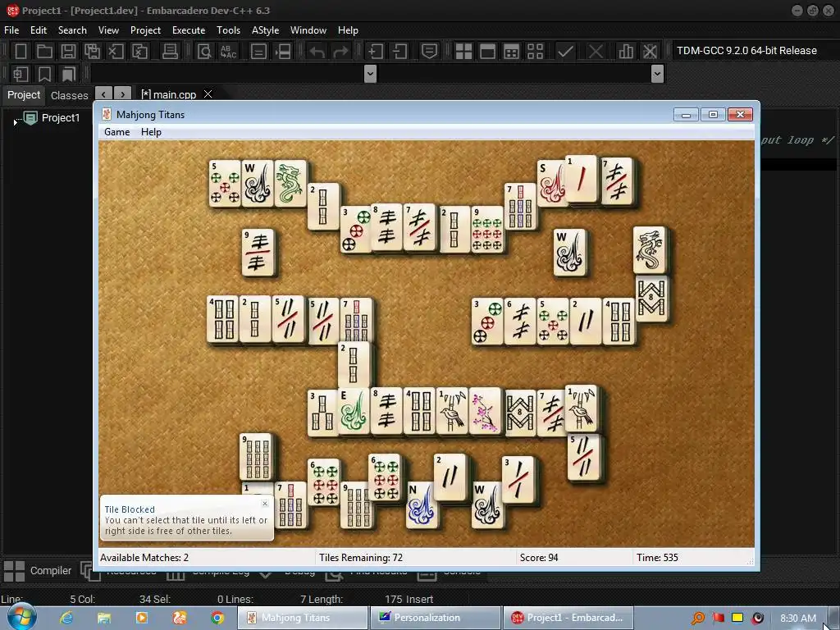Click the Mahjong Titans taskbar button
The image size is (840, 630).
(x=304, y=618)
